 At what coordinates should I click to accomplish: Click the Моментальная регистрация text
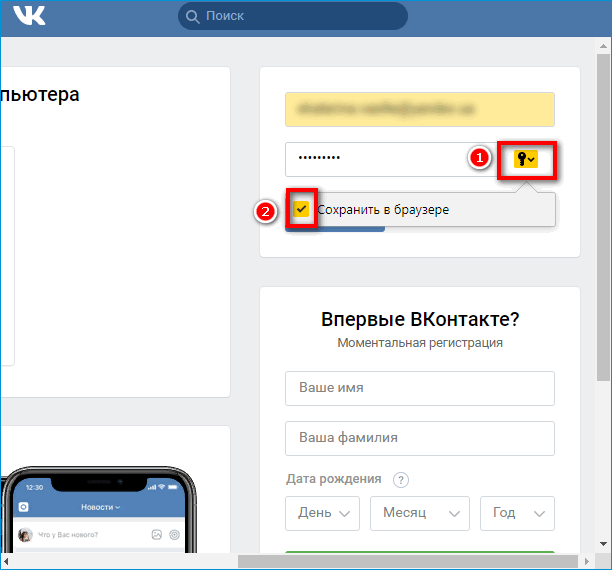click(420, 343)
